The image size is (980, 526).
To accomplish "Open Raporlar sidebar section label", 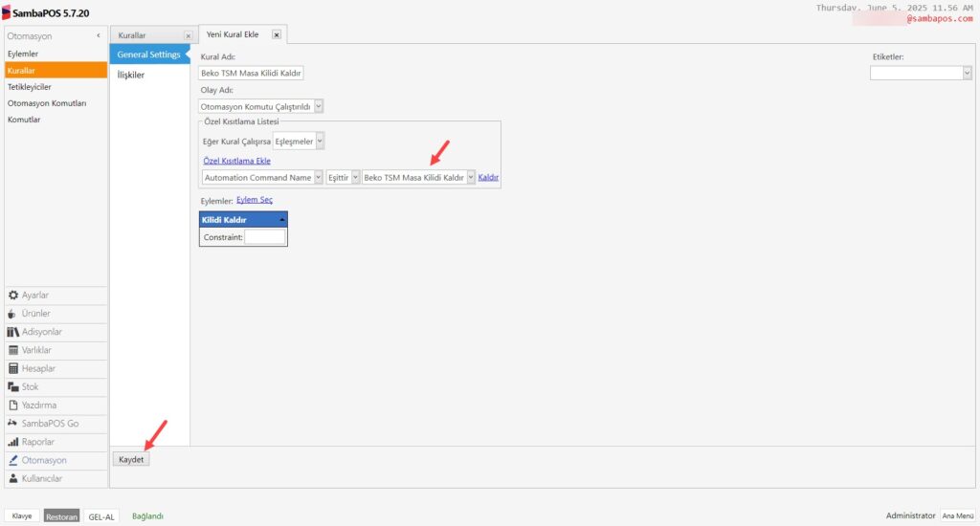I will (x=38, y=442).
